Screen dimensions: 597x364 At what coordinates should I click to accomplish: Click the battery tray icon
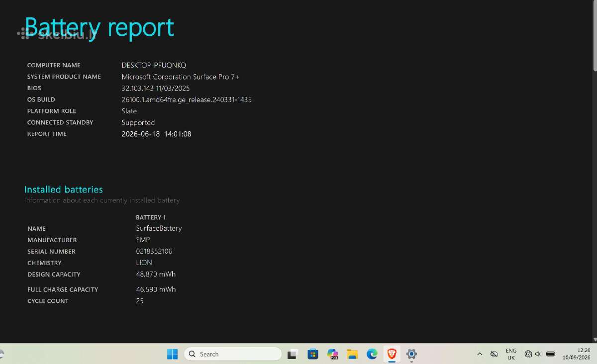551,354
